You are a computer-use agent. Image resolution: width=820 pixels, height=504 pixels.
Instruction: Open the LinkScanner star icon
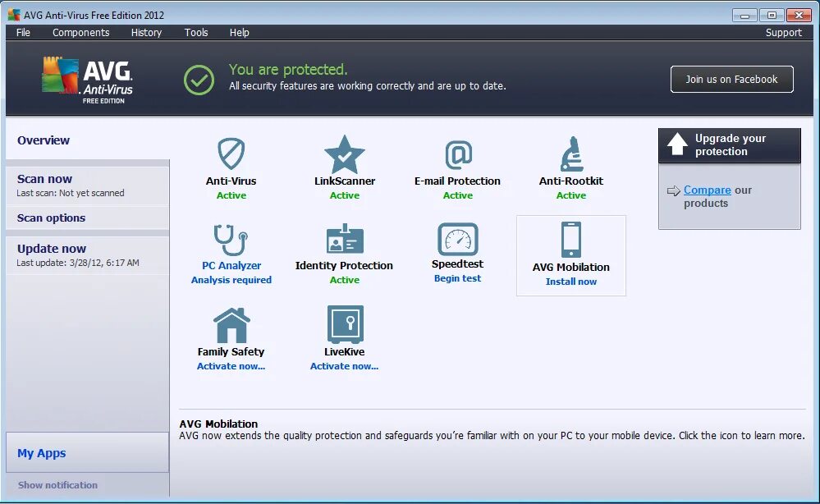pos(344,154)
